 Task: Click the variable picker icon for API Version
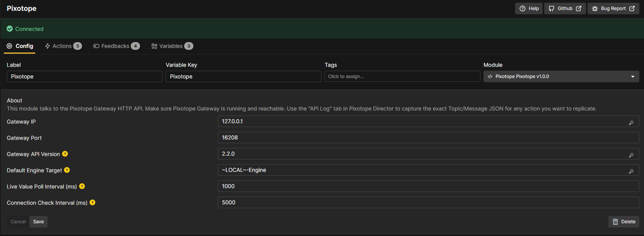tap(631, 155)
